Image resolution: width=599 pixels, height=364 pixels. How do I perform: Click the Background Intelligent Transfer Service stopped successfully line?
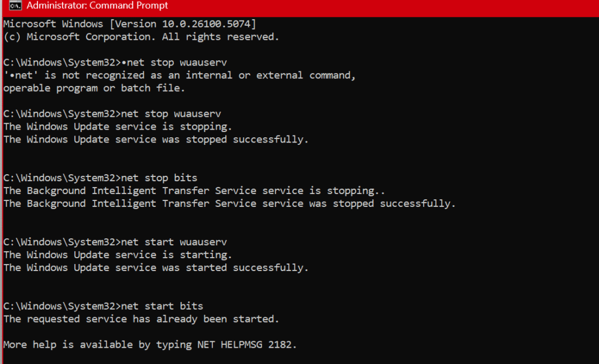point(228,203)
